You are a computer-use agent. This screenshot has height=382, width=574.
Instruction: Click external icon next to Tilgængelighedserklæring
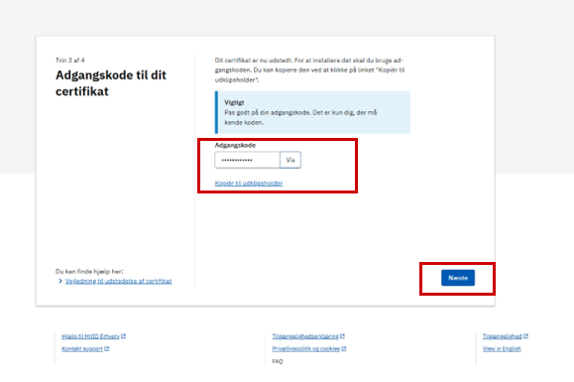pos(342,336)
